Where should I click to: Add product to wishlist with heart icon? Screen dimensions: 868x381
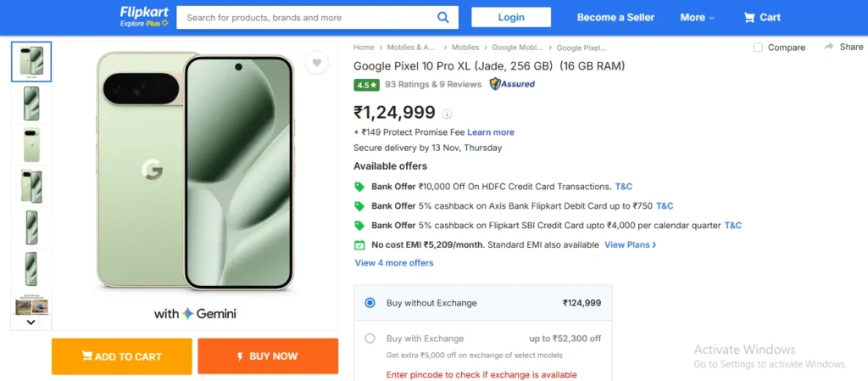[316, 62]
